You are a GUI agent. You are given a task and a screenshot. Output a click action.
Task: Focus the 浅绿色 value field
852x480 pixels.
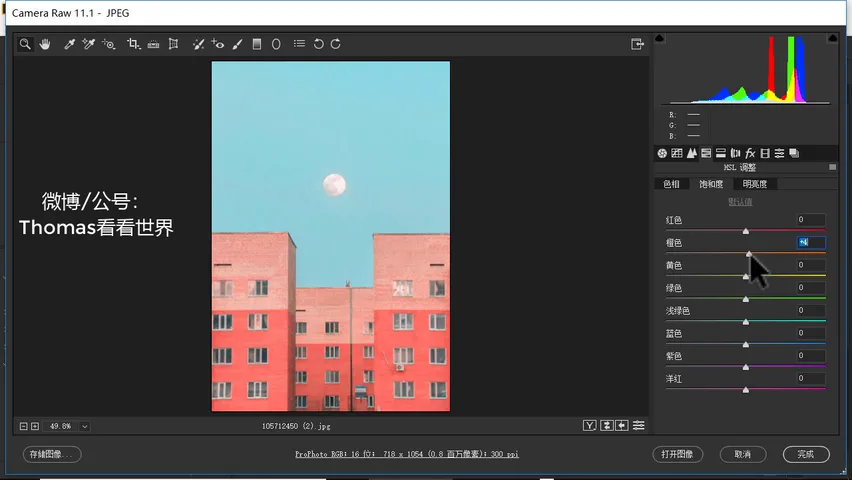pyautogui.click(x=811, y=310)
